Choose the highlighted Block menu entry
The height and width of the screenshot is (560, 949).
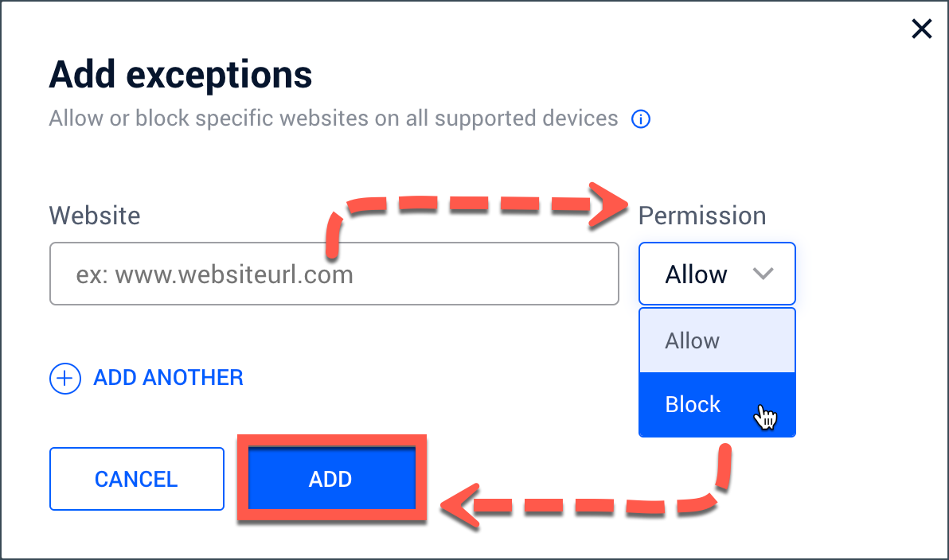pos(717,404)
